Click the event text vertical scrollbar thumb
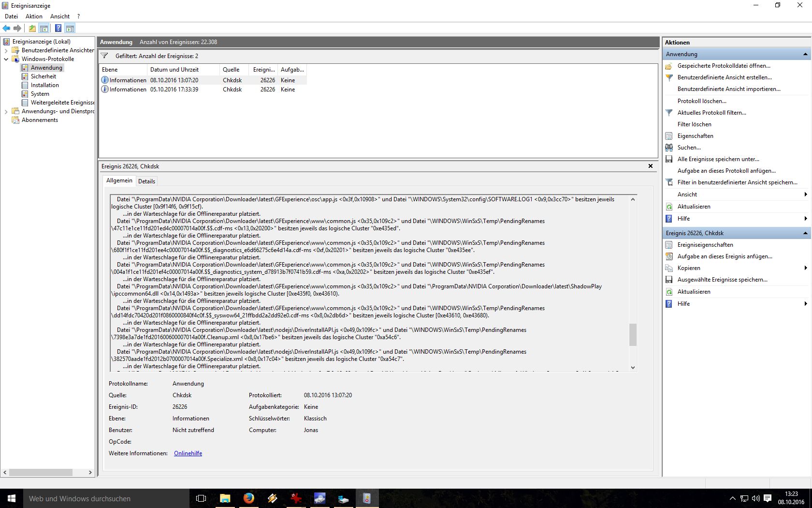Image resolution: width=812 pixels, height=508 pixels. pos(633,335)
